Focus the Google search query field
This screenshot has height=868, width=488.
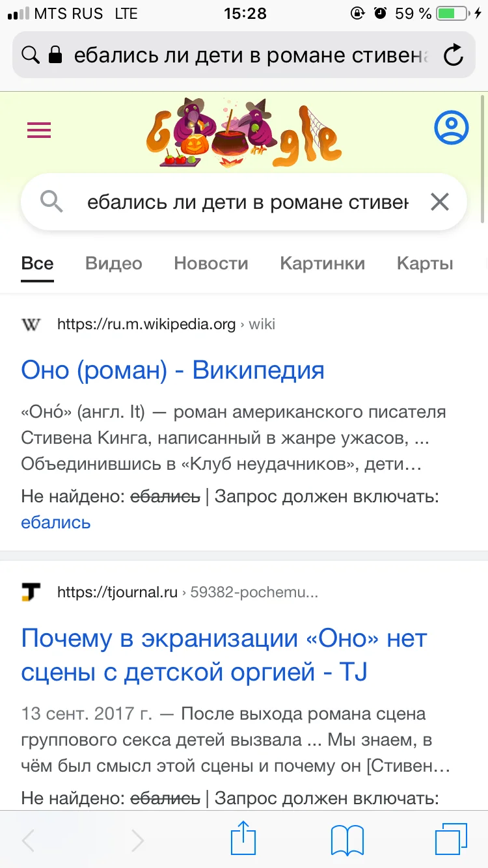[x=247, y=202]
